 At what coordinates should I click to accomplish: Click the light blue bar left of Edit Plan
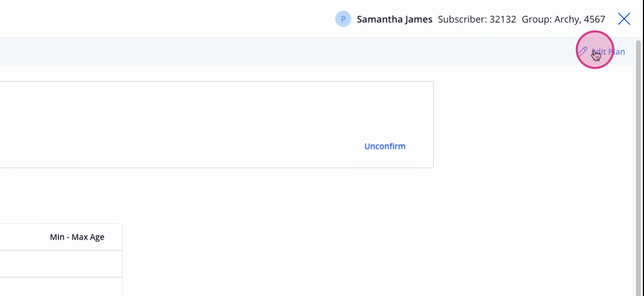point(284,52)
